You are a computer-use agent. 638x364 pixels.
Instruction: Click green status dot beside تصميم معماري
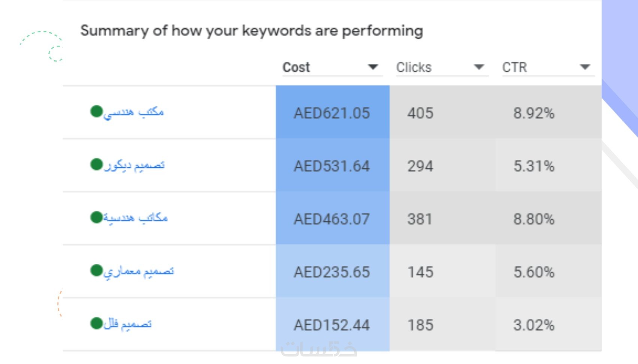coord(96,270)
